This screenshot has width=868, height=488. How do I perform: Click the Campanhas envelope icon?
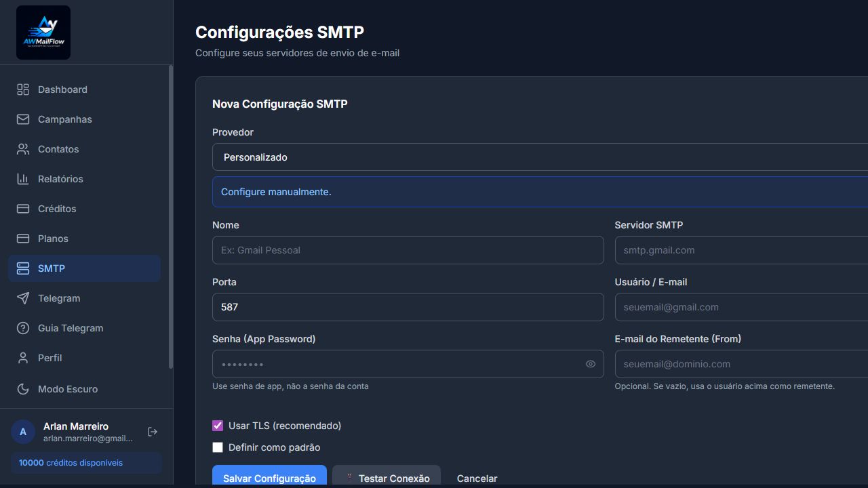[x=23, y=119]
